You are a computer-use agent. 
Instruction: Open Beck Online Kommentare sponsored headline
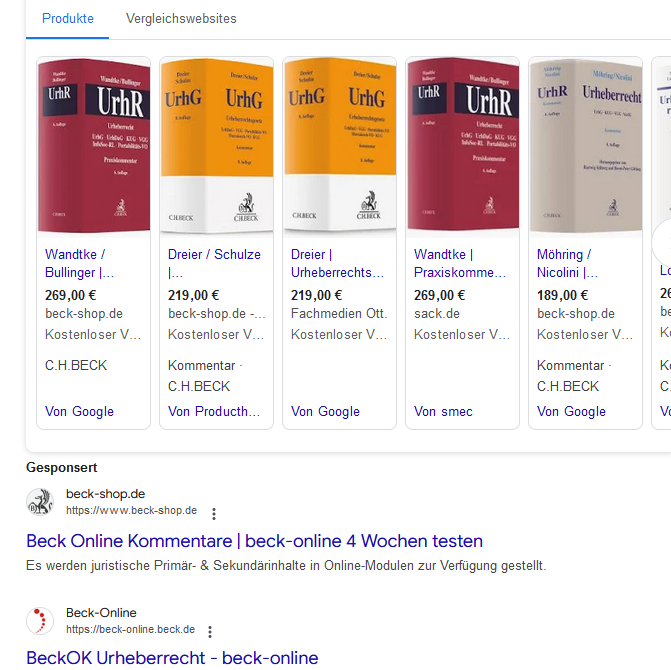click(254, 541)
